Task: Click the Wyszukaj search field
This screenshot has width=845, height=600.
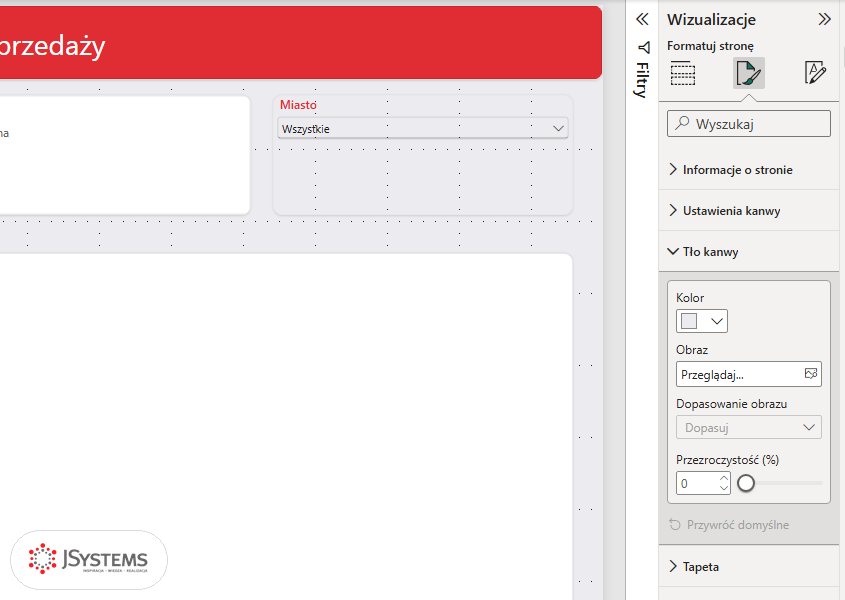Action: [x=749, y=124]
